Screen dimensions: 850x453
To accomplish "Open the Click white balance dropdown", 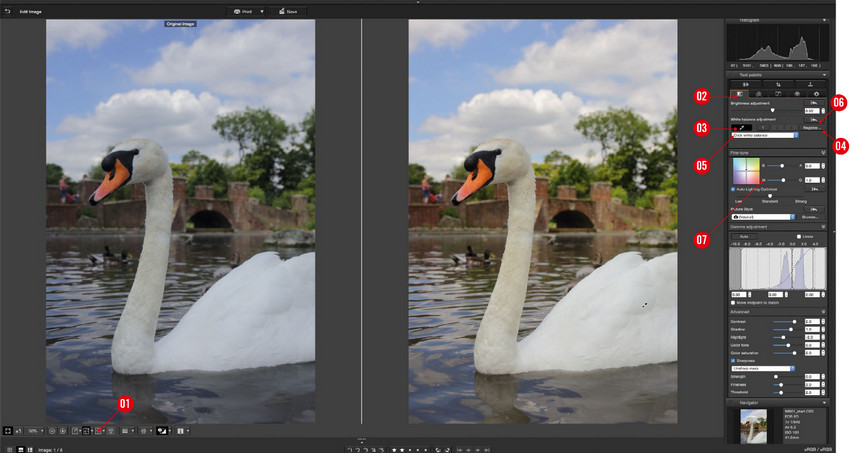I will tap(764, 135).
